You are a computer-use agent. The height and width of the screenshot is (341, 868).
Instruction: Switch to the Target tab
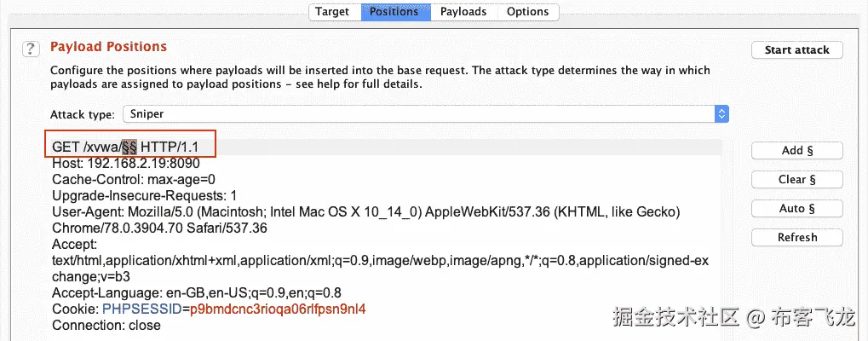tap(331, 12)
